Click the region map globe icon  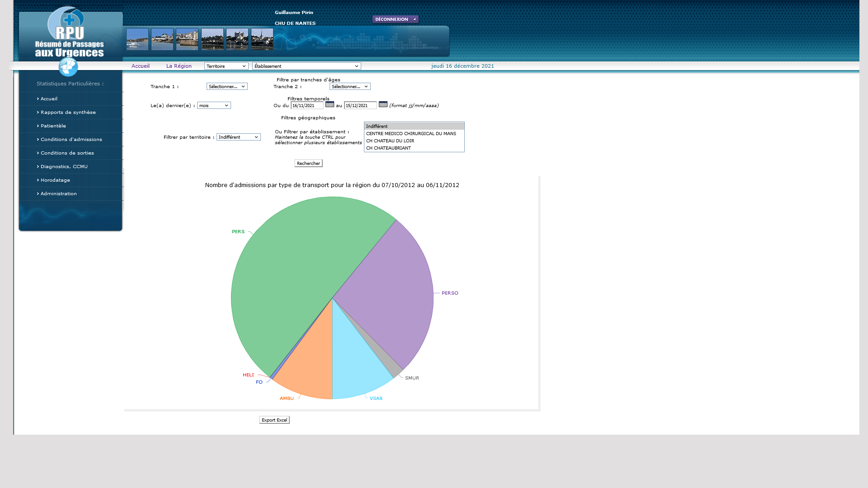pos(68,67)
